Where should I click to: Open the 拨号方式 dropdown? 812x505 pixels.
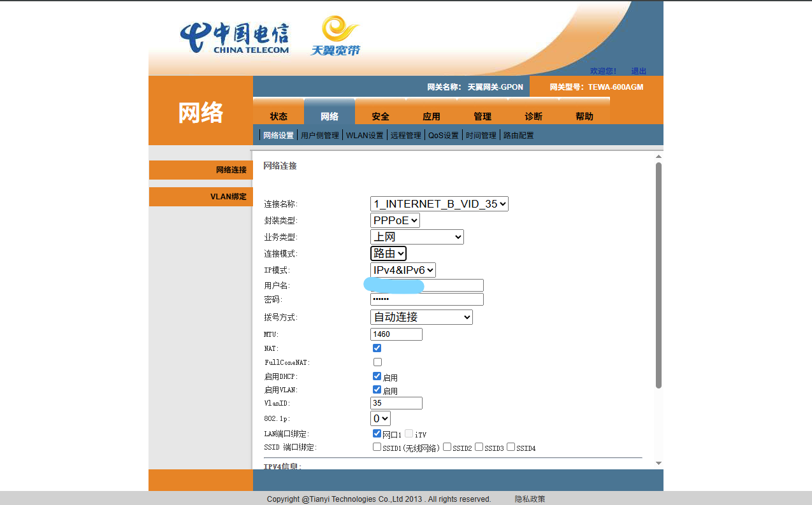(x=421, y=317)
